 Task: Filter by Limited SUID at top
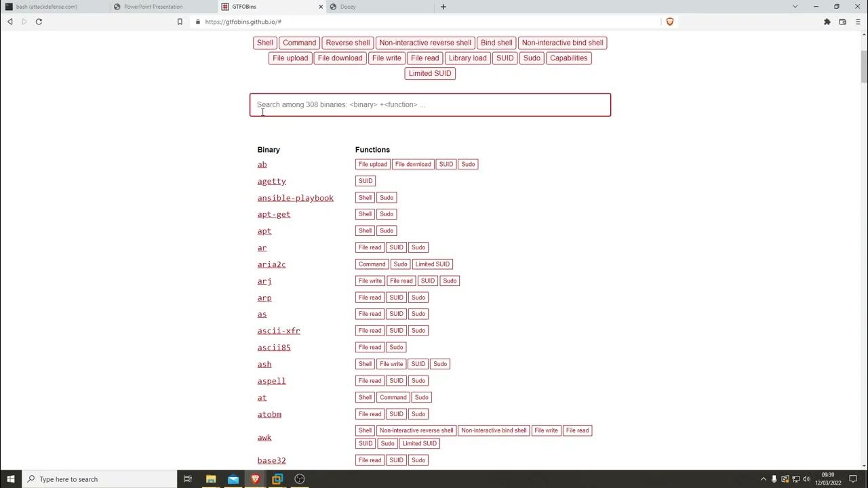[430, 73]
